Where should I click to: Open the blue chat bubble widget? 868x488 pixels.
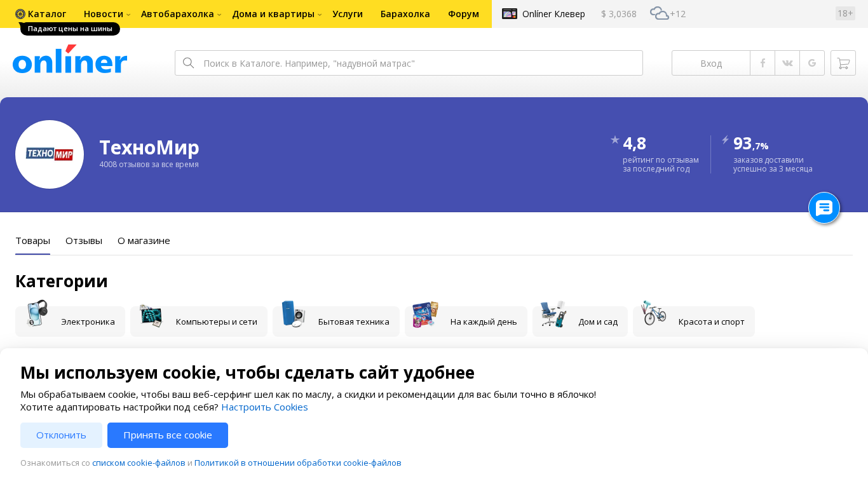[x=824, y=208]
